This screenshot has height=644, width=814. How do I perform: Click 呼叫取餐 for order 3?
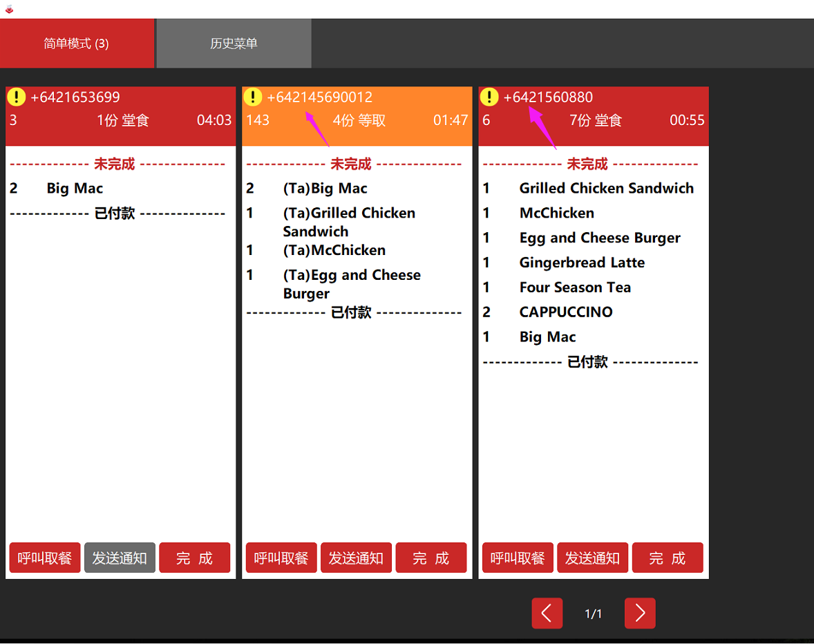coord(45,558)
